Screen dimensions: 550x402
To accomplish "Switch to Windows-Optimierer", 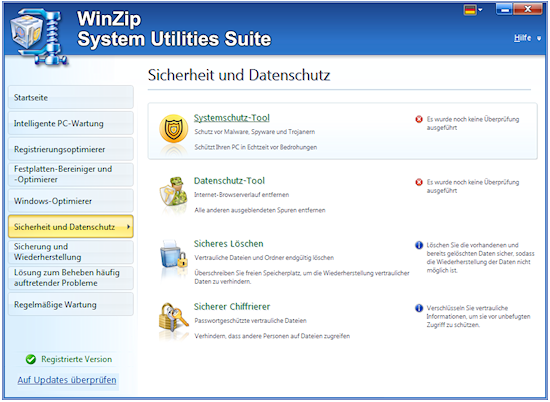I will (71, 201).
